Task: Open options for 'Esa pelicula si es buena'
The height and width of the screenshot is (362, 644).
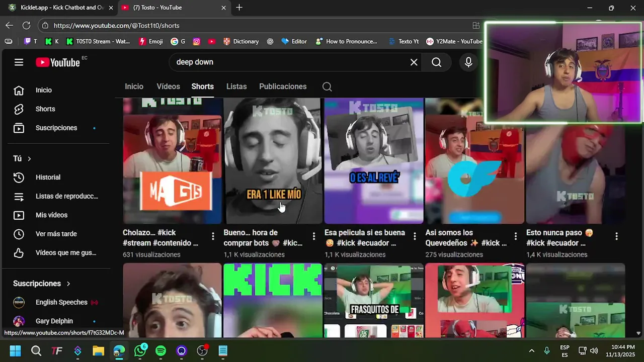Action: 415,236
